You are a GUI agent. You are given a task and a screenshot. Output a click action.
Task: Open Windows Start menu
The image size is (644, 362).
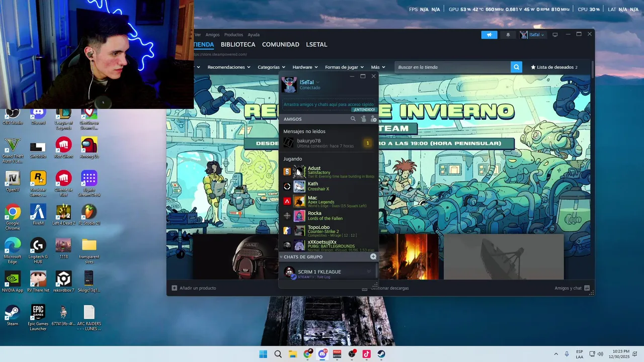point(263,354)
